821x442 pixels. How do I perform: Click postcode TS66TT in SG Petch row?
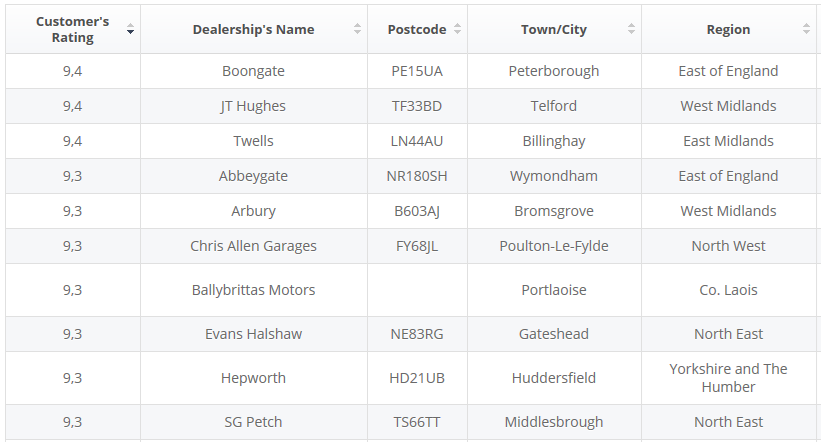(416, 422)
